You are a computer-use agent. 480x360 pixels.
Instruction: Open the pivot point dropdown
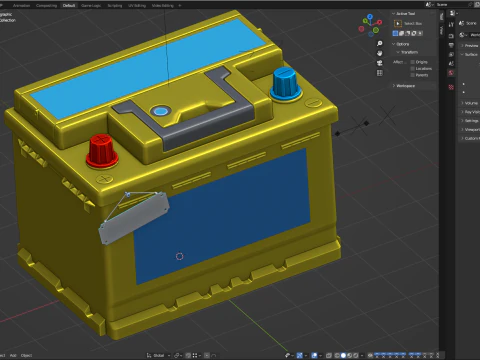(x=178, y=356)
